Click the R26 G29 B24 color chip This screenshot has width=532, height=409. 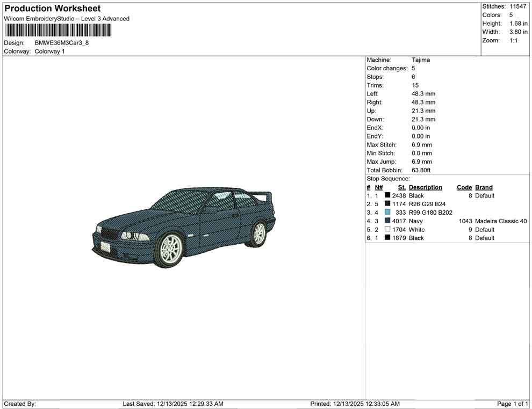[387, 204]
